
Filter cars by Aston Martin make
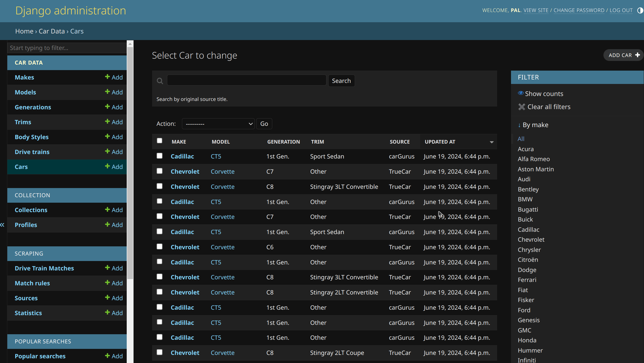tap(536, 169)
